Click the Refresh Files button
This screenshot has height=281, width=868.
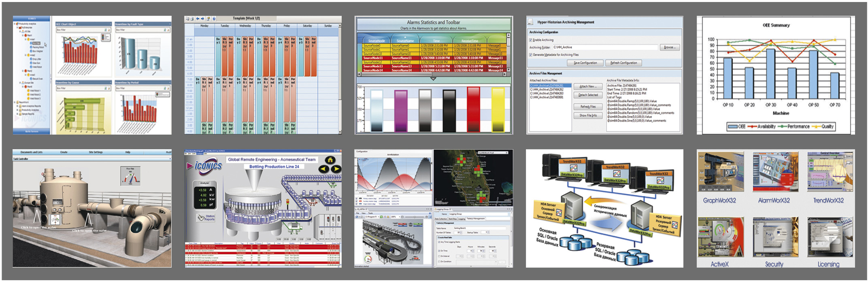pos(588,107)
